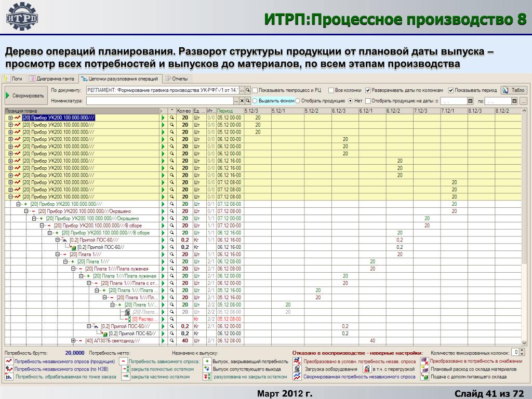Click the Период column header
The width and height of the screenshot is (532, 399).
[230, 111]
